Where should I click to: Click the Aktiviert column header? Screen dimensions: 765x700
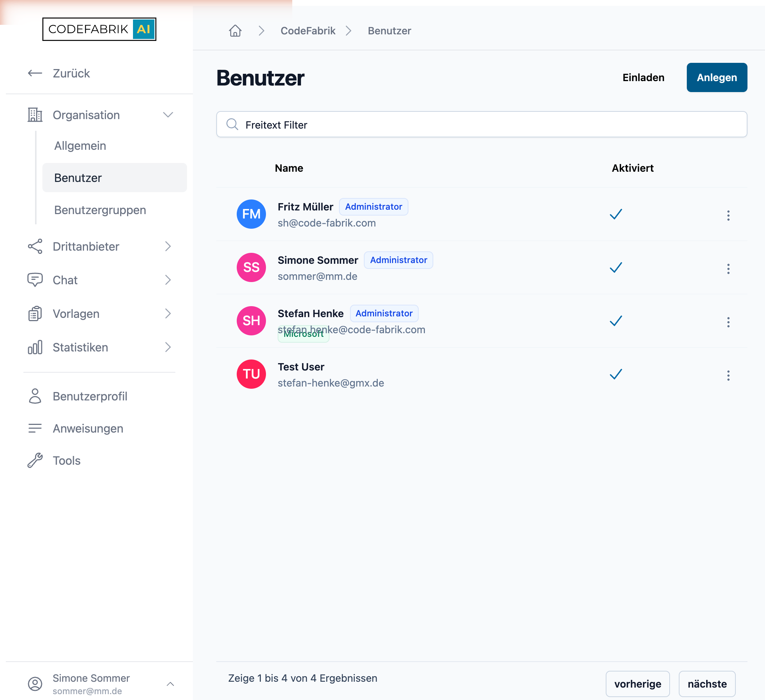click(x=632, y=168)
